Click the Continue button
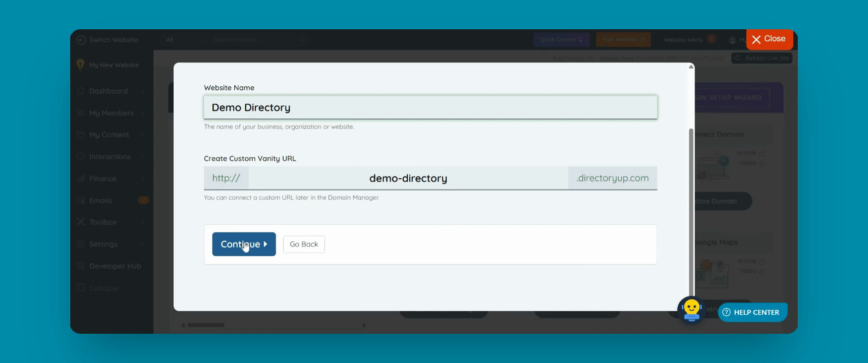 (x=244, y=244)
